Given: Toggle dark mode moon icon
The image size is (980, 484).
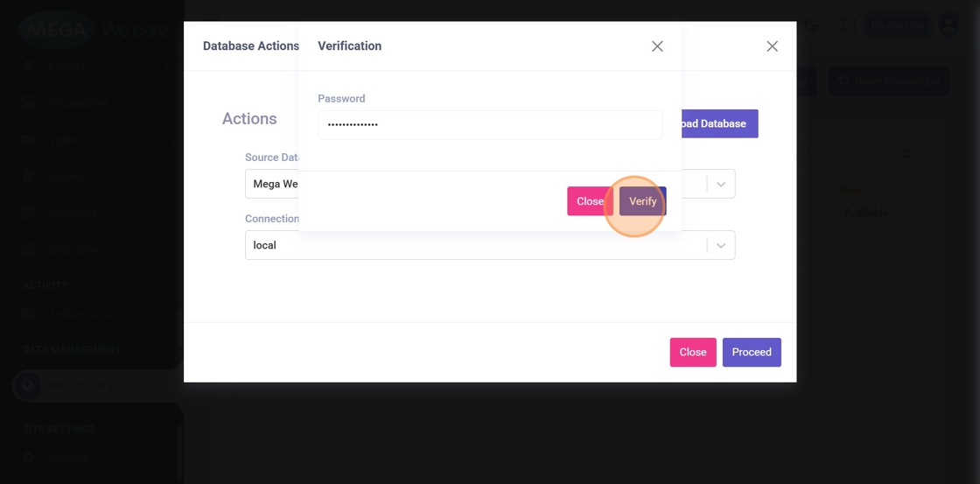Looking at the screenshot, I should (x=812, y=25).
